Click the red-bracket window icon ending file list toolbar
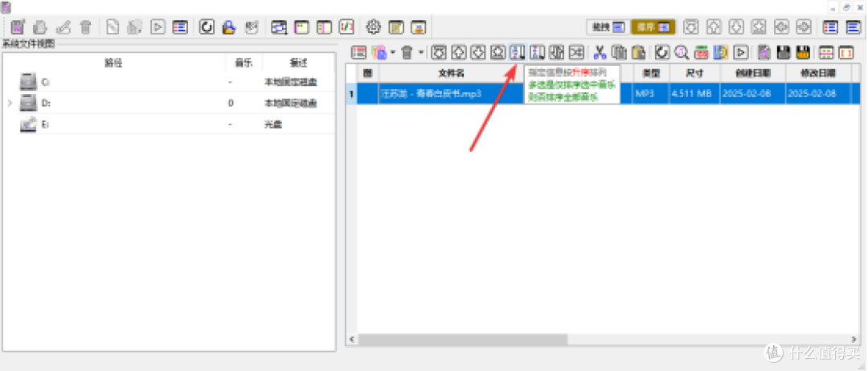The height and width of the screenshot is (371, 868). click(x=846, y=52)
